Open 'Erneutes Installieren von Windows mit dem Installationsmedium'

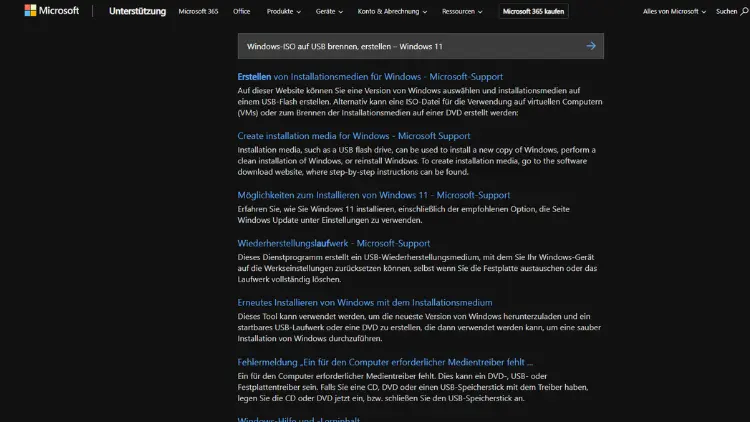365,302
